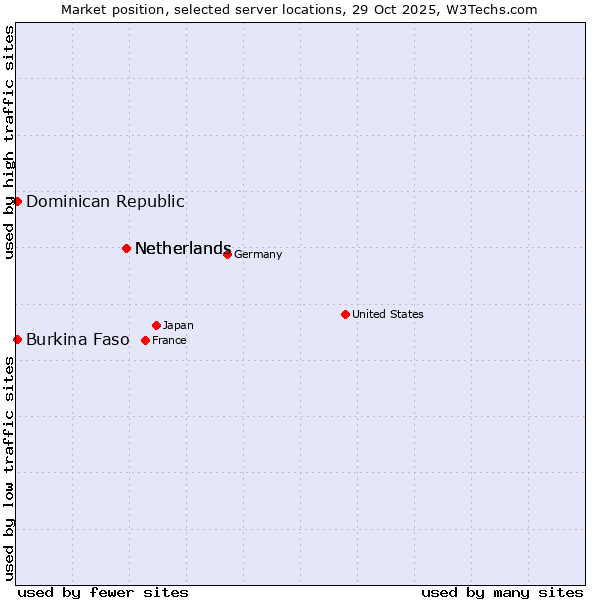The width and height of the screenshot is (600, 600).
Task: Select the United States red marker
Action: (x=345, y=314)
